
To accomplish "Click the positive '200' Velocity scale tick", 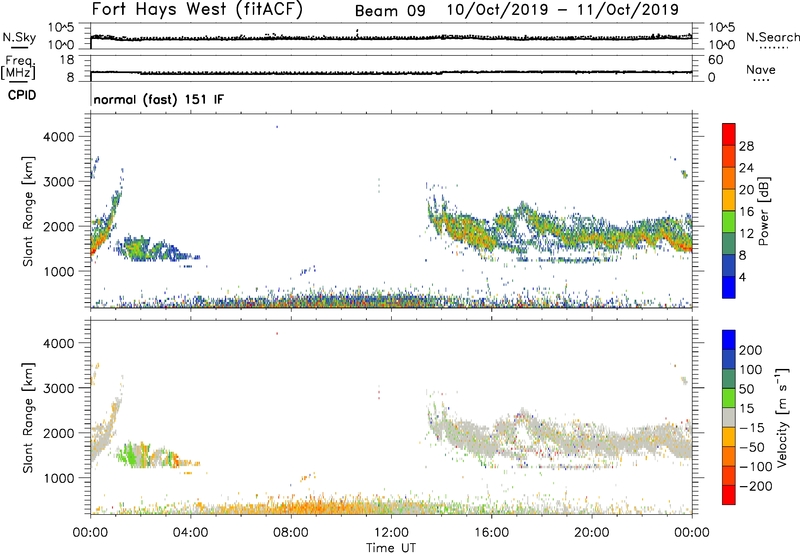I will click(x=751, y=350).
